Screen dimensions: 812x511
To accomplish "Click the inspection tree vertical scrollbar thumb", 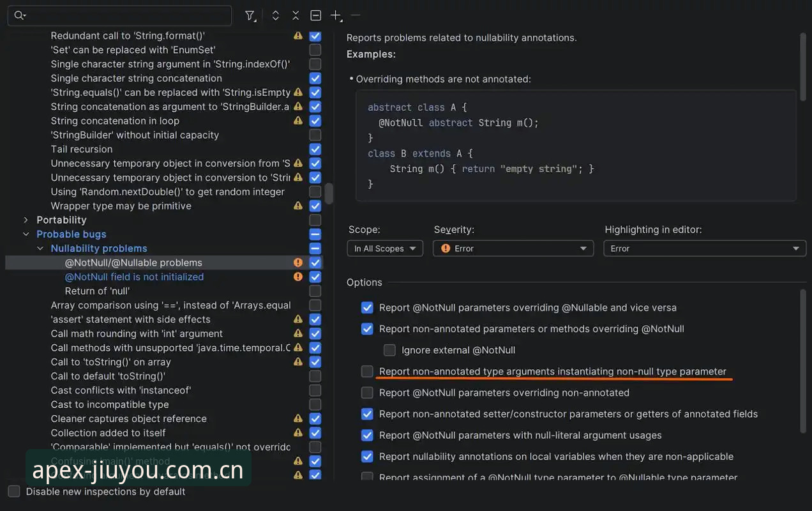I will point(329,194).
